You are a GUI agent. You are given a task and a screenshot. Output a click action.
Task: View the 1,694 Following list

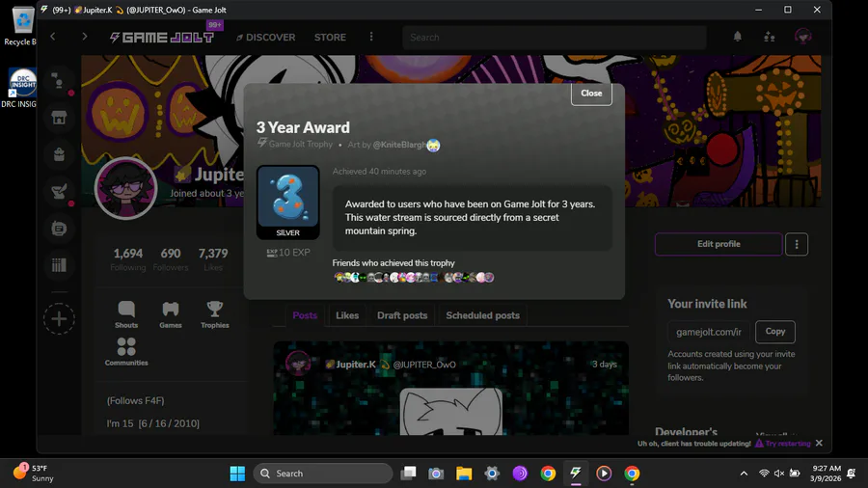[x=128, y=259]
